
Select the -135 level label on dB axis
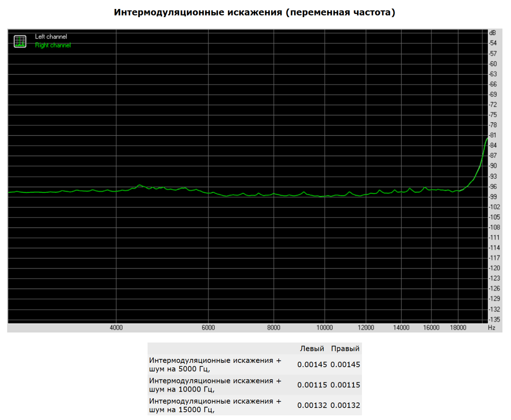494,319
